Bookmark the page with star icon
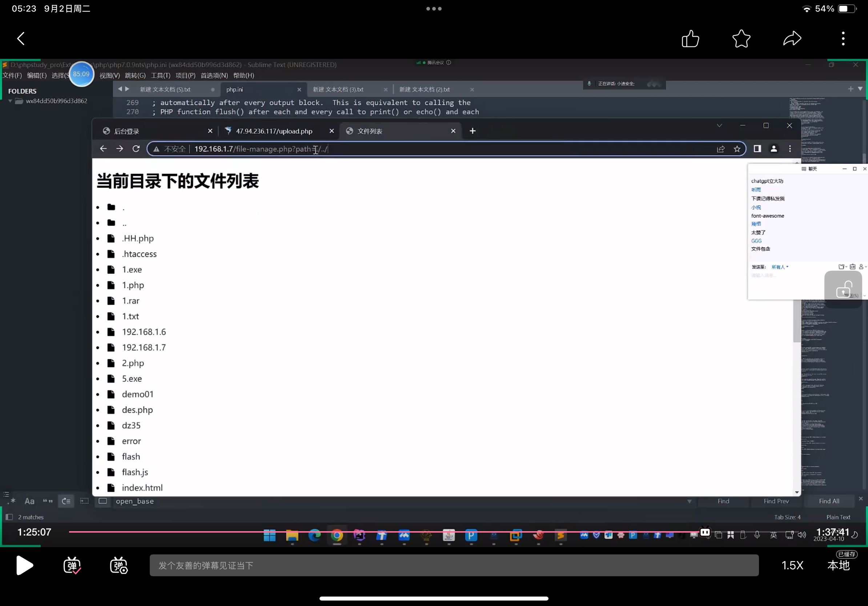The image size is (868, 606). click(x=737, y=149)
